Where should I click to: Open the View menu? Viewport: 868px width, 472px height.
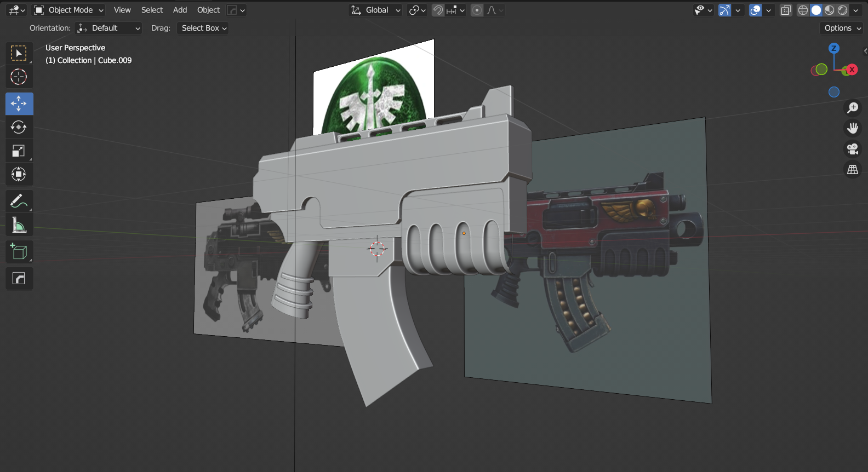coord(122,10)
